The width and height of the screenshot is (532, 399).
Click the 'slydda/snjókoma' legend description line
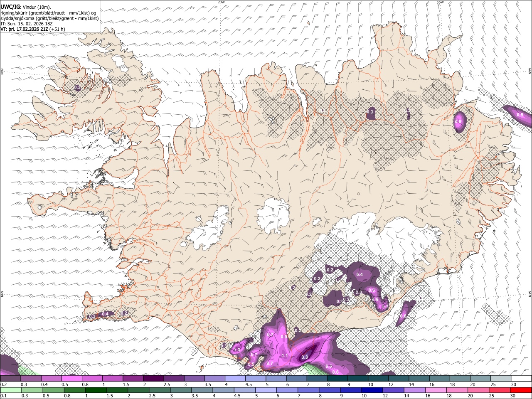click(x=50, y=18)
